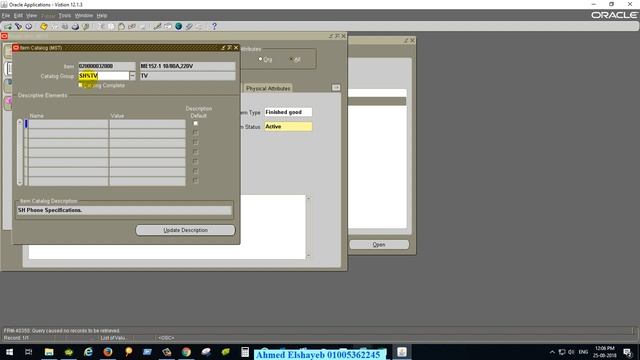The width and height of the screenshot is (640, 360).
Task: Click the Item Catalog Description field
Action: [x=124, y=210]
